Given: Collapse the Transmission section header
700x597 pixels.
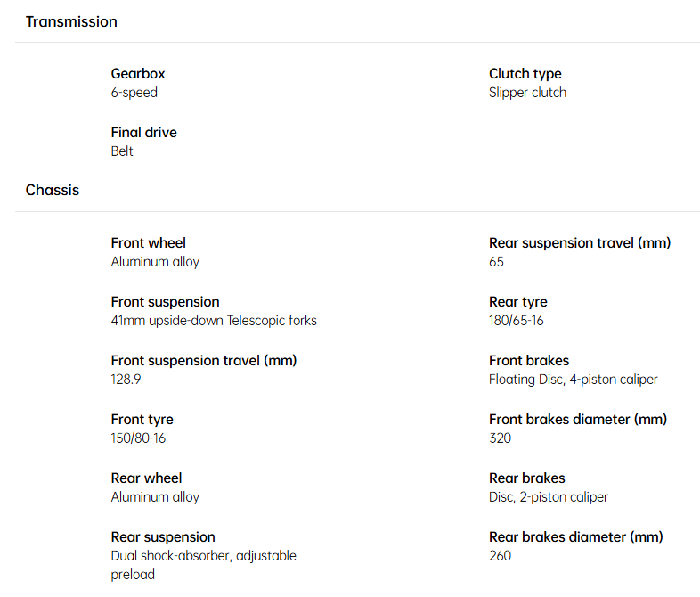Looking at the screenshot, I should click(x=71, y=21).
